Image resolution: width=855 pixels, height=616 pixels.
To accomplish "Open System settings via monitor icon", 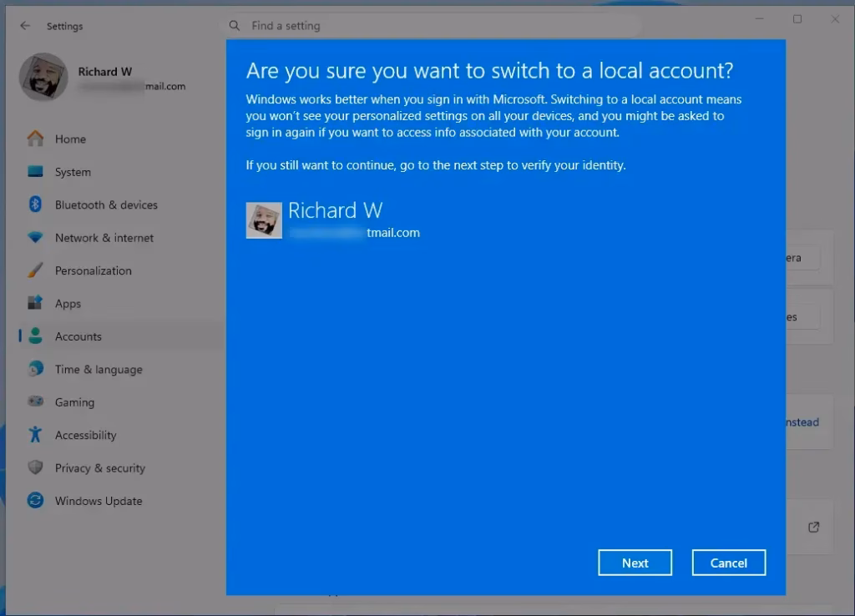I will (35, 172).
